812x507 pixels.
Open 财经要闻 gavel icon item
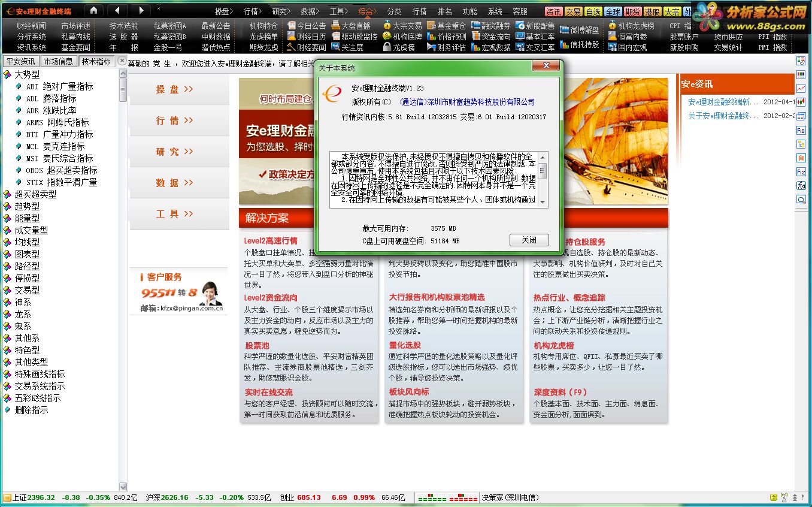pyautogui.click(x=307, y=47)
